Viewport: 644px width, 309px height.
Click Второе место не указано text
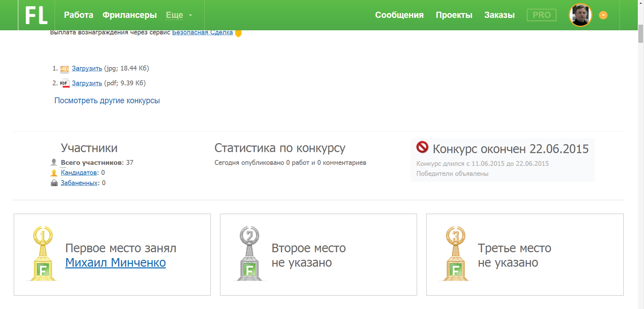click(308, 255)
